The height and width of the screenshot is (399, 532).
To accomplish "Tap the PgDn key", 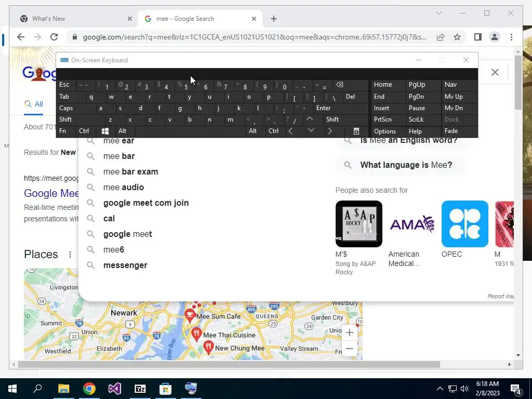I will point(423,97).
